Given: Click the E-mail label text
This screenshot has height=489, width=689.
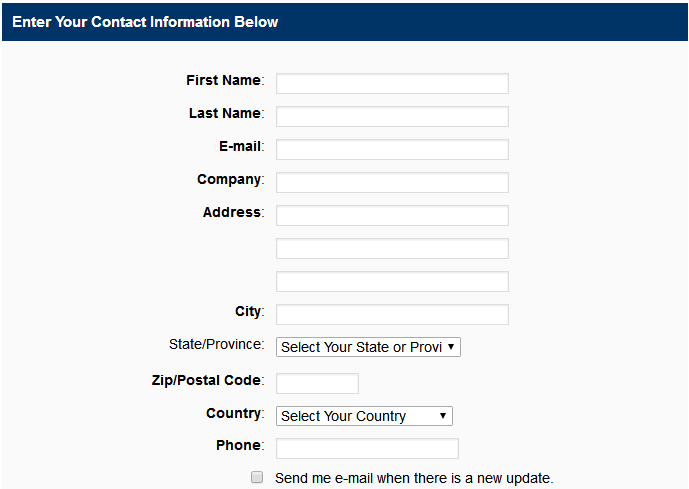Looking at the screenshot, I should pyautogui.click(x=240, y=146).
